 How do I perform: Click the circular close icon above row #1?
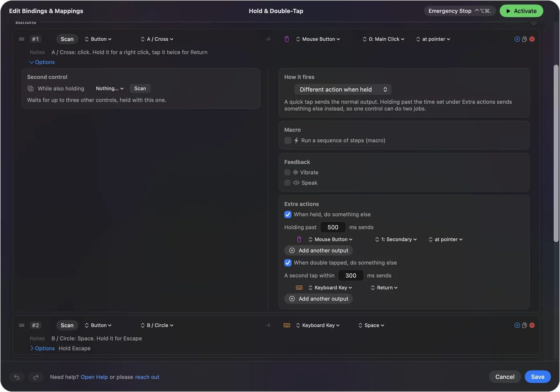534,22
